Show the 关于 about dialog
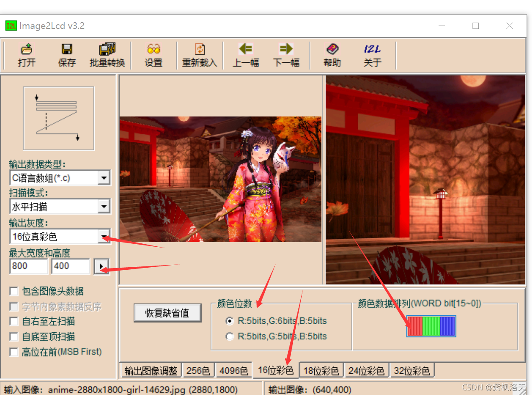The width and height of the screenshot is (532, 395). 372,55
